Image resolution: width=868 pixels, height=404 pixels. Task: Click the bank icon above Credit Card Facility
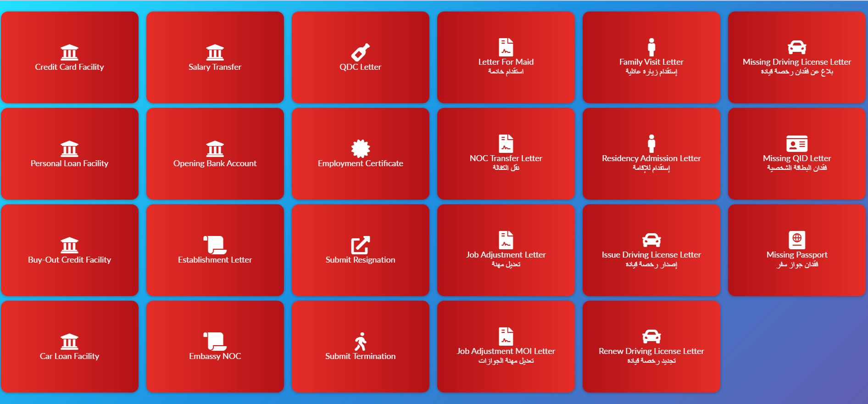point(69,52)
